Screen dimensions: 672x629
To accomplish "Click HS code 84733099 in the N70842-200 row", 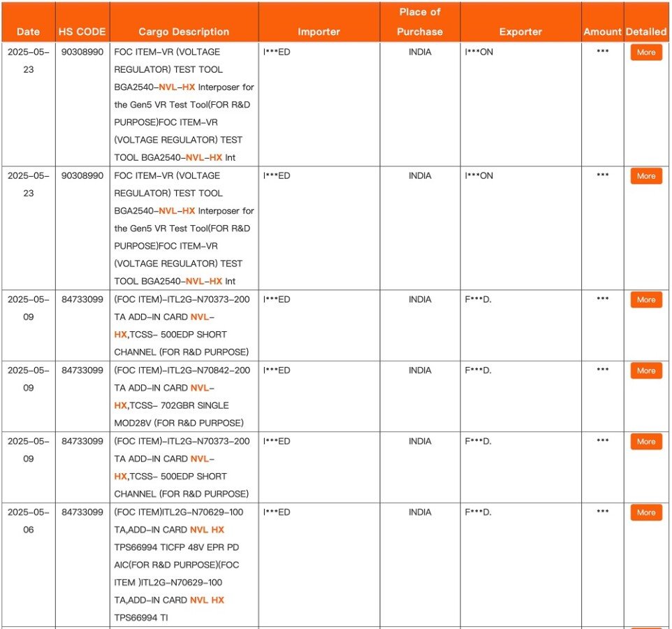I will click(x=82, y=370).
